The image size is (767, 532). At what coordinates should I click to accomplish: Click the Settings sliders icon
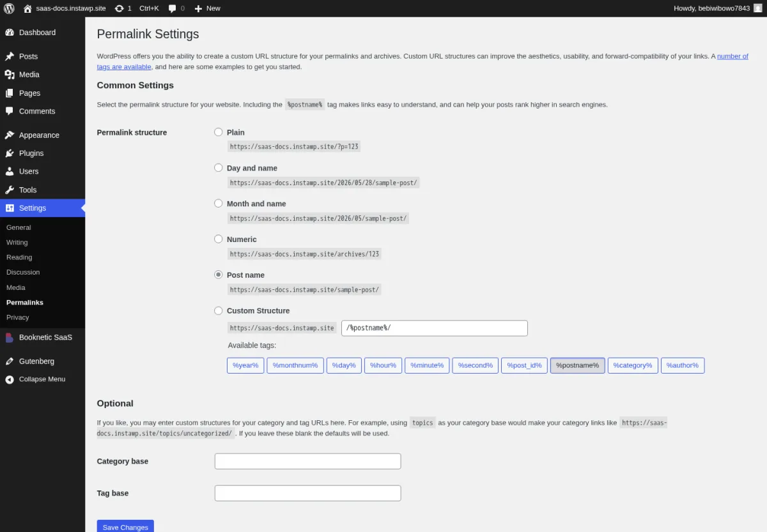pos(10,208)
